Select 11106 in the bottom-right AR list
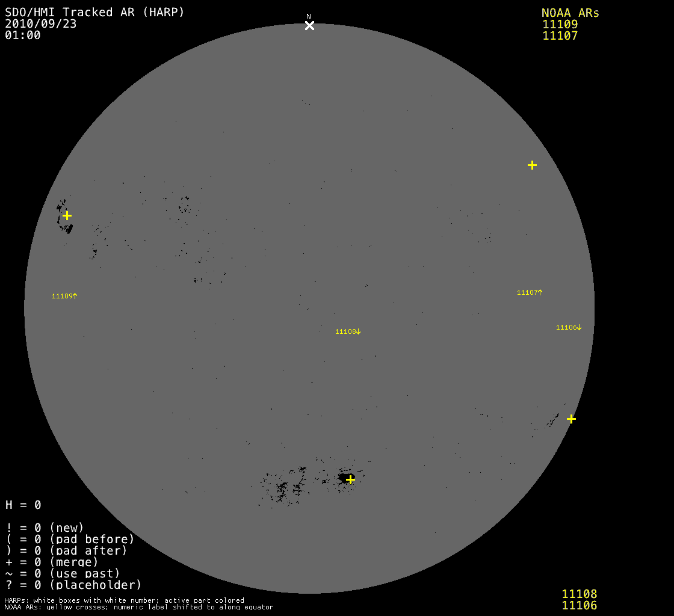 pyautogui.click(x=579, y=605)
